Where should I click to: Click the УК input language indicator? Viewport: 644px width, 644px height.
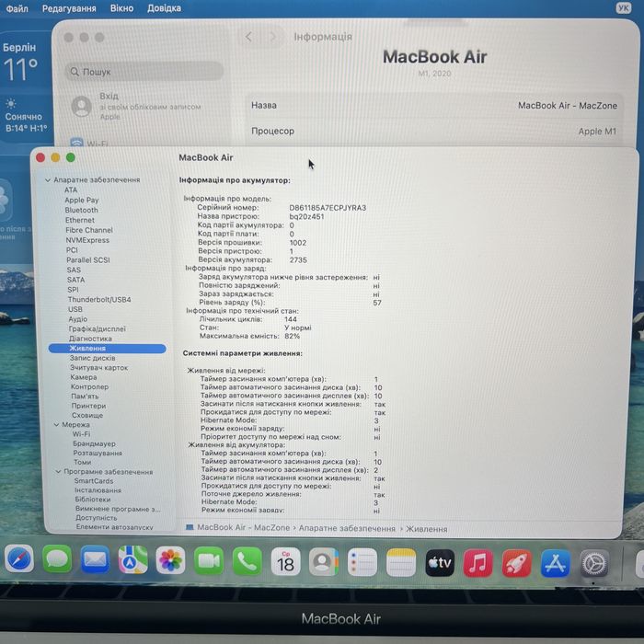click(x=623, y=7)
